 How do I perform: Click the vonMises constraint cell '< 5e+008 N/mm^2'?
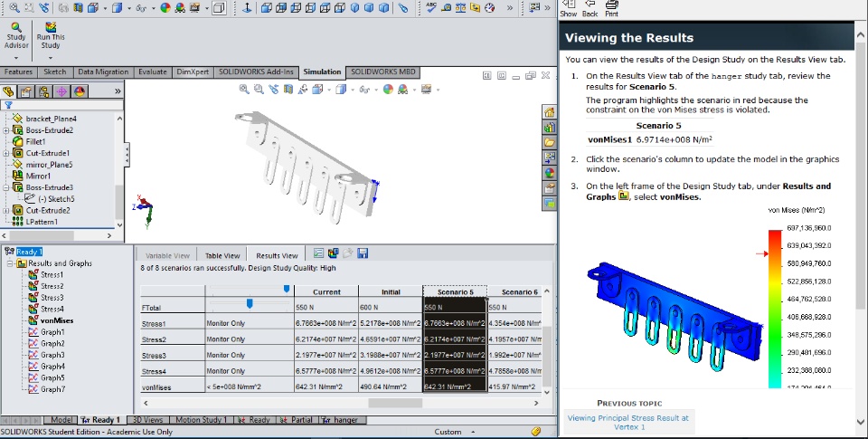tap(250, 387)
